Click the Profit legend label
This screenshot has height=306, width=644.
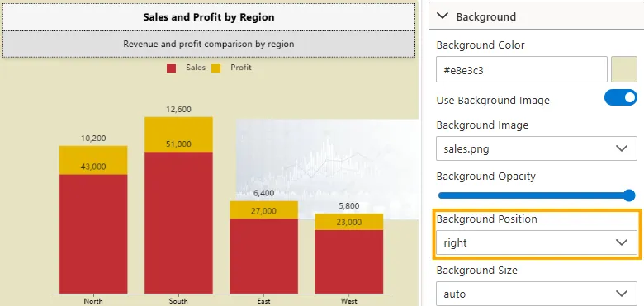coord(241,68)
